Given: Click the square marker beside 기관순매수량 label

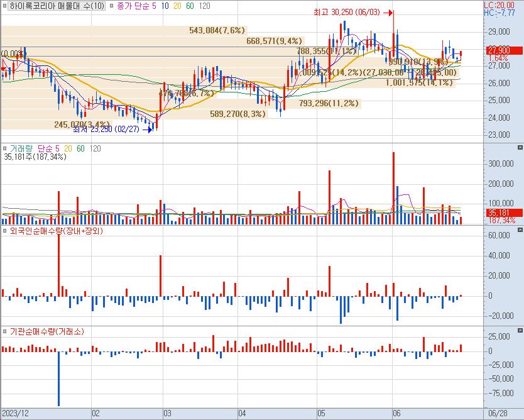Looking at the screenshot, I should click(4, 331).
